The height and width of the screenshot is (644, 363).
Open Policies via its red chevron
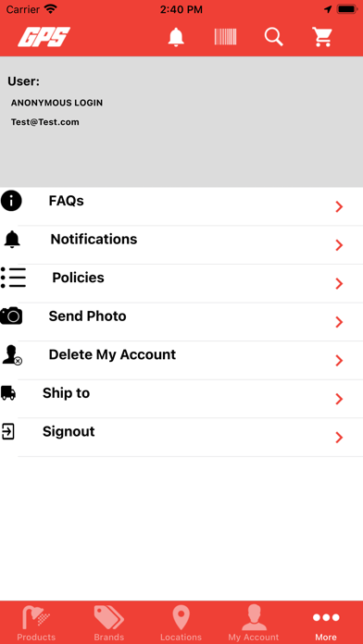click(339, 284)
